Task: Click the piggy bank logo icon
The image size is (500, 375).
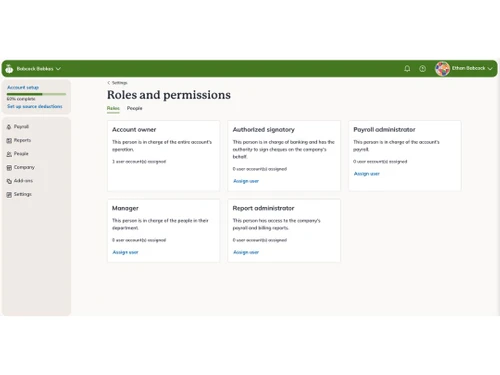Action: click(x=9, y=68)
